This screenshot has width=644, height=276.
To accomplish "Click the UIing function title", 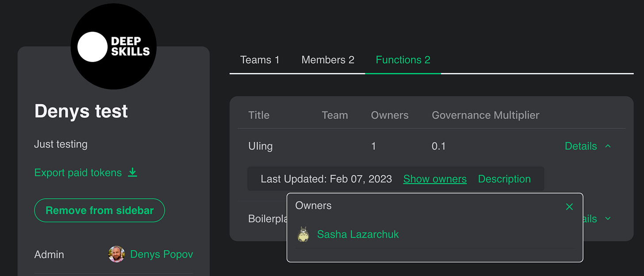I will pos(261,146).
